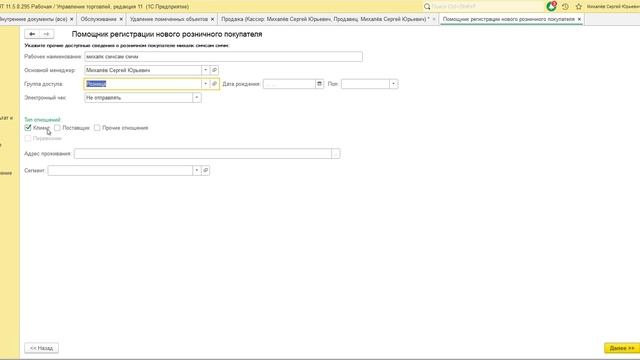The image size is (640, 360).
Task: Open the Сегмент item via link icon
Action: pos(206,170)
